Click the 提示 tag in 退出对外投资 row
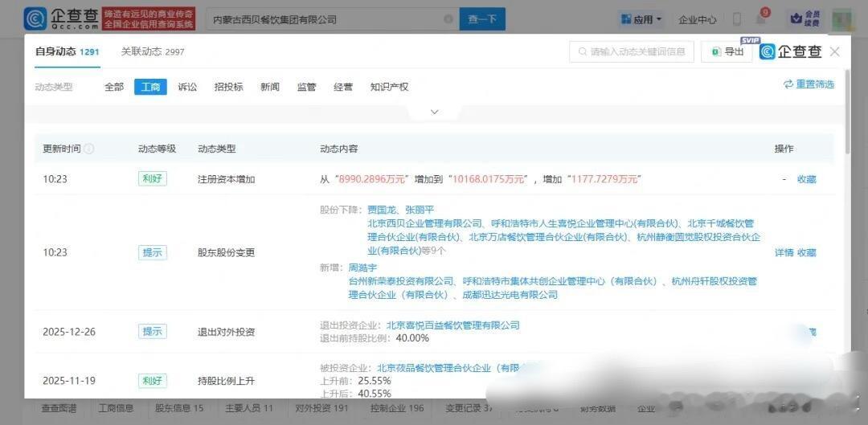Viewport: 868px width, 425px height. 152,332
